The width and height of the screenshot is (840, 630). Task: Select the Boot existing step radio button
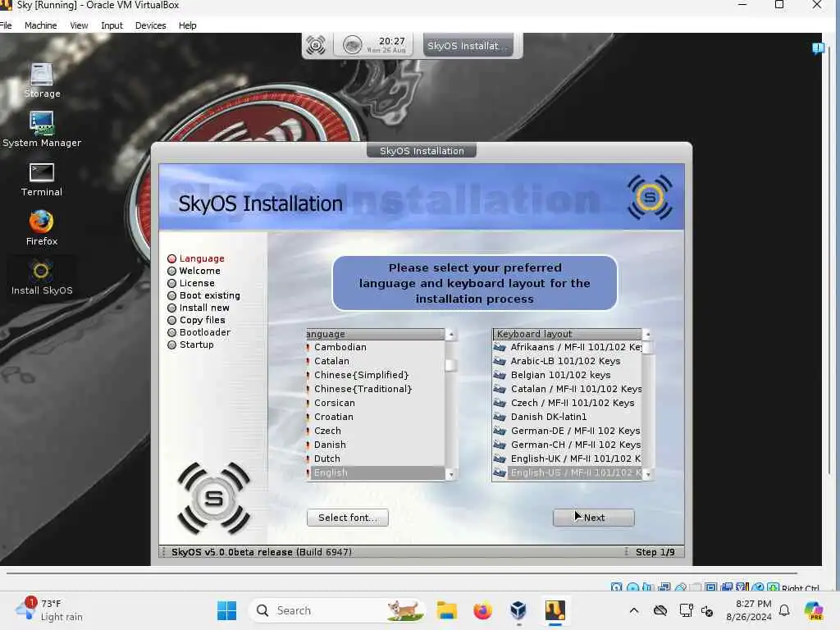(x=172, y=295)
